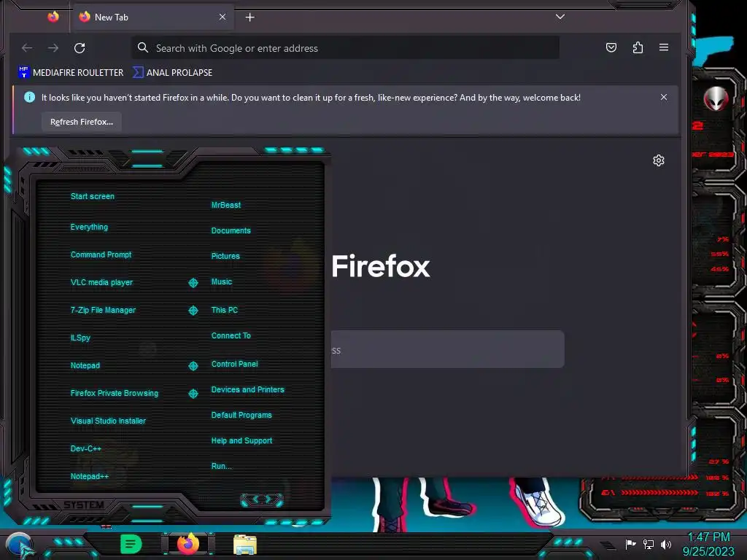Open Devices and Printers
Image resolution: width=747 pixels, height=560 pixels.
coord(248,389)
